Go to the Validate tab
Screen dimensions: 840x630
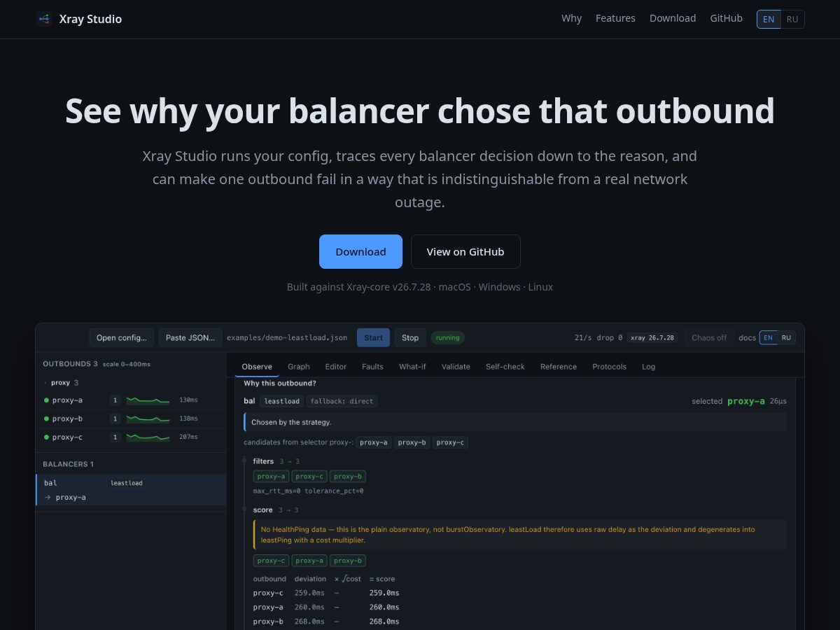(456, 366)
